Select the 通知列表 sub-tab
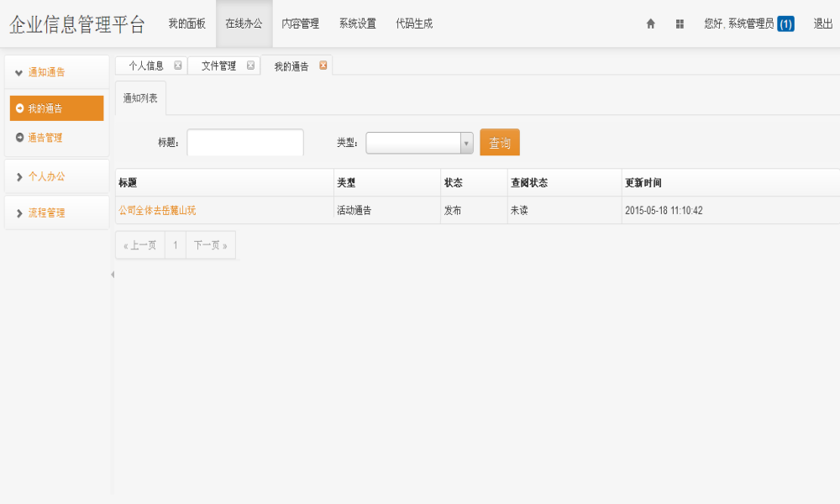 [140, 98]
